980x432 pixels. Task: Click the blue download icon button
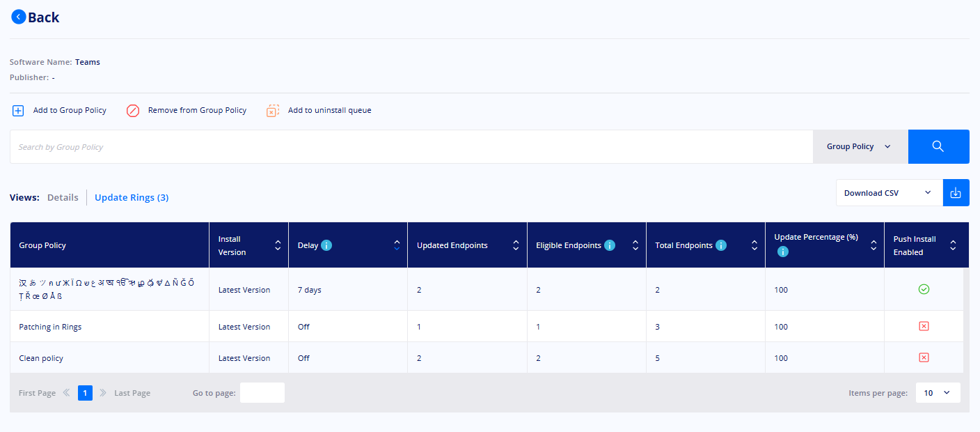click(x=956, y=193)
